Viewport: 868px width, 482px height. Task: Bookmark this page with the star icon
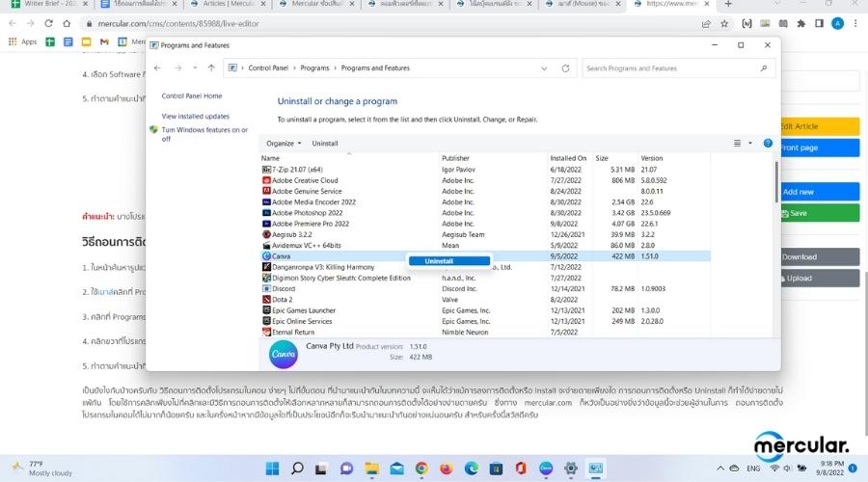[724, 24]
